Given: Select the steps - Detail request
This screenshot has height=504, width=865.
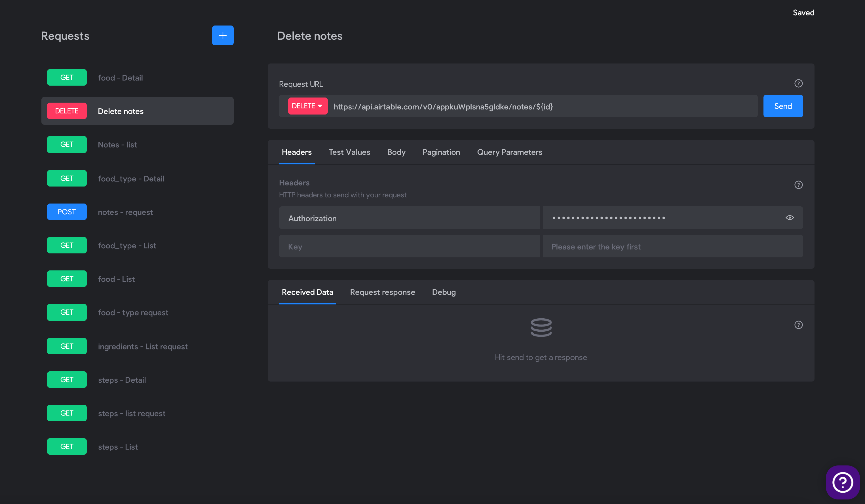Looking at the screenshot, I should 137,380.
